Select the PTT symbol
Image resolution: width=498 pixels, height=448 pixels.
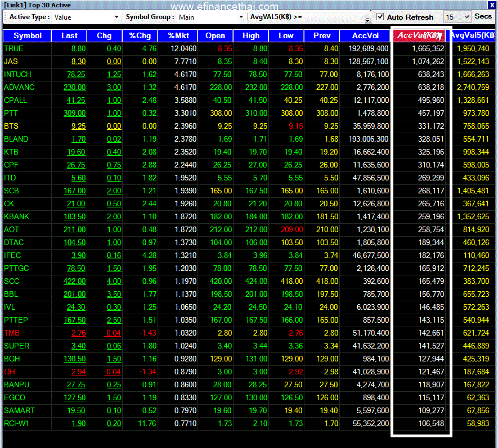pos(11,114)
